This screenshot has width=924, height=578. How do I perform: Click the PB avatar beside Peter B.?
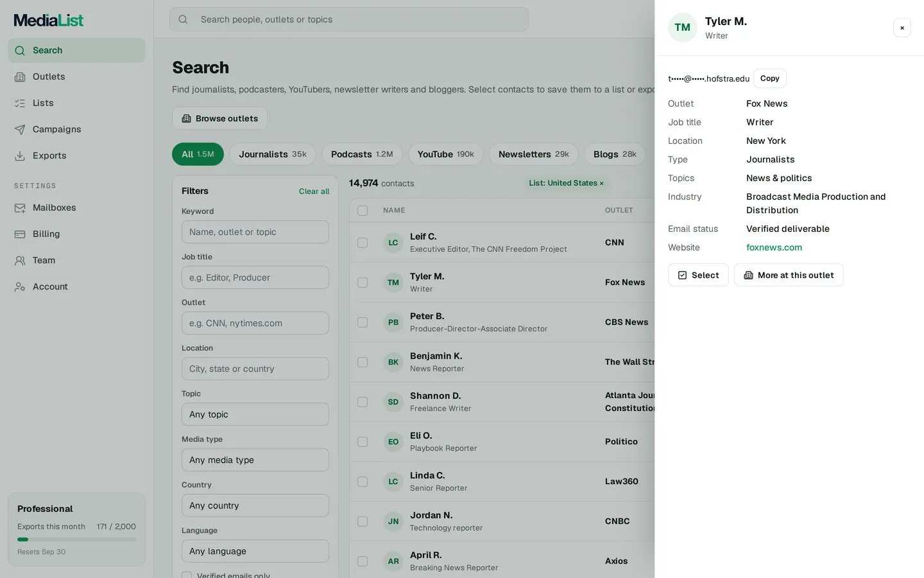coord(393,322)
